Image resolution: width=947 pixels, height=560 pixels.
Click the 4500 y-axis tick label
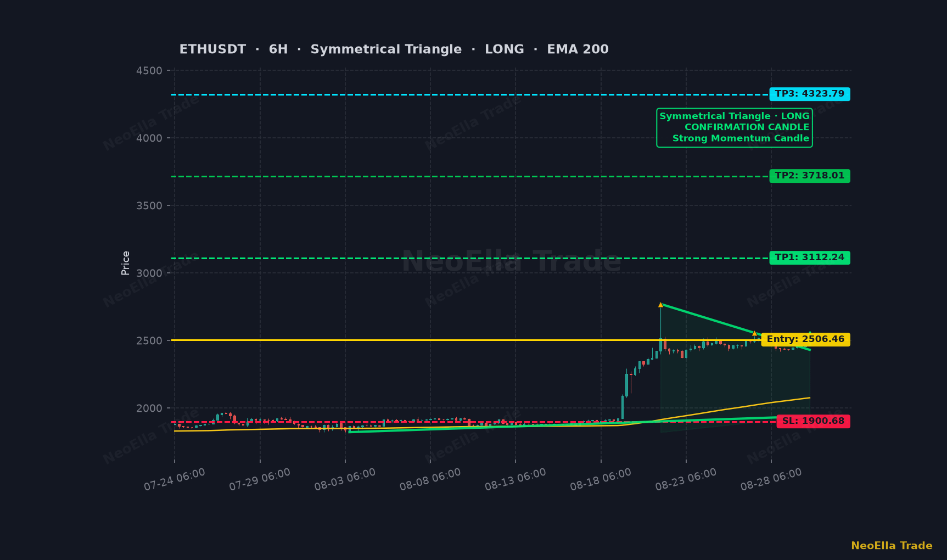[149, 71]
